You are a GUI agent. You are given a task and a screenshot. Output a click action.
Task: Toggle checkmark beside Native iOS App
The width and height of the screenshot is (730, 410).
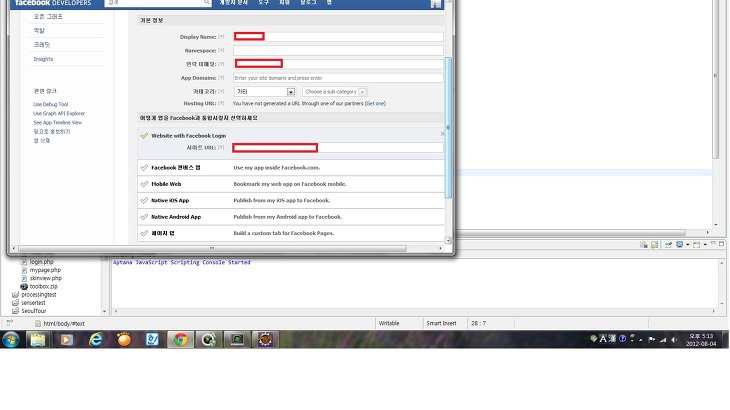coord(144,201)
